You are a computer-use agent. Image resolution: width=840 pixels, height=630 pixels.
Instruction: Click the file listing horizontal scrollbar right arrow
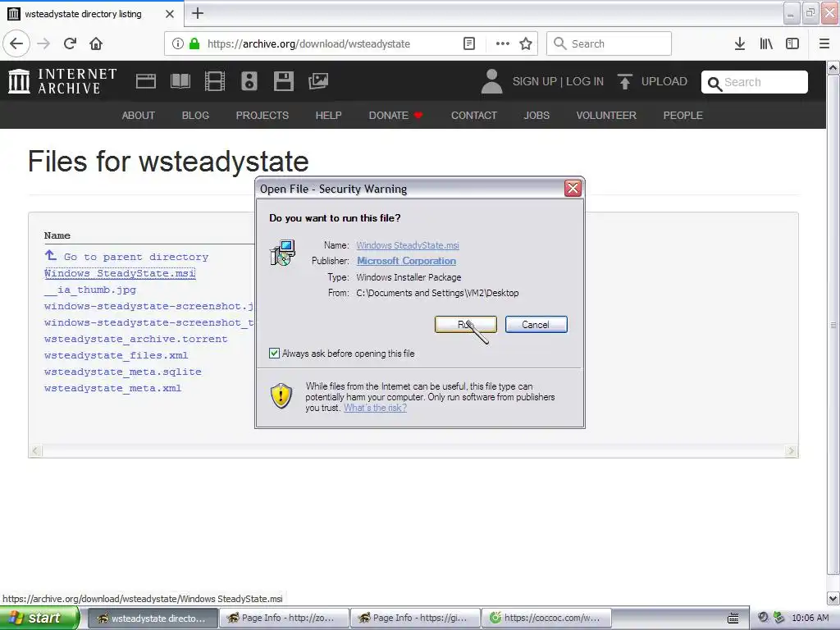(792, 451)
